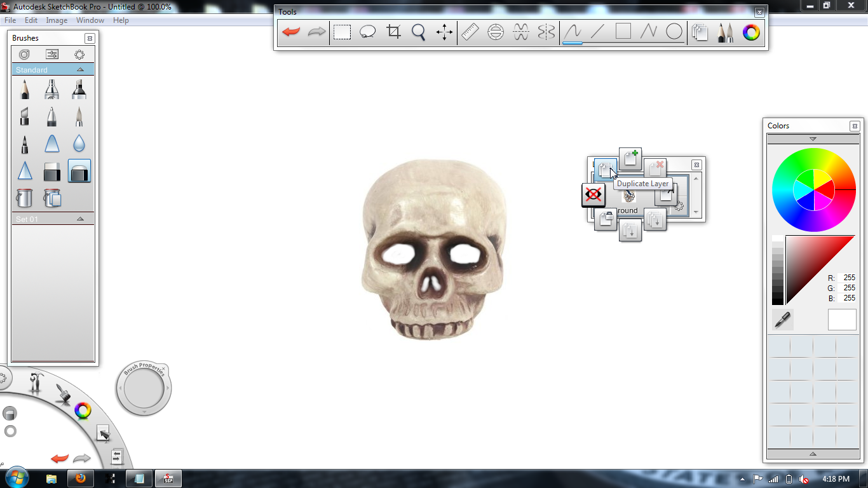Click the Add Layer icon with green plus
The height and width of the screenshot is (488, 868).
[x=630, y=159]
